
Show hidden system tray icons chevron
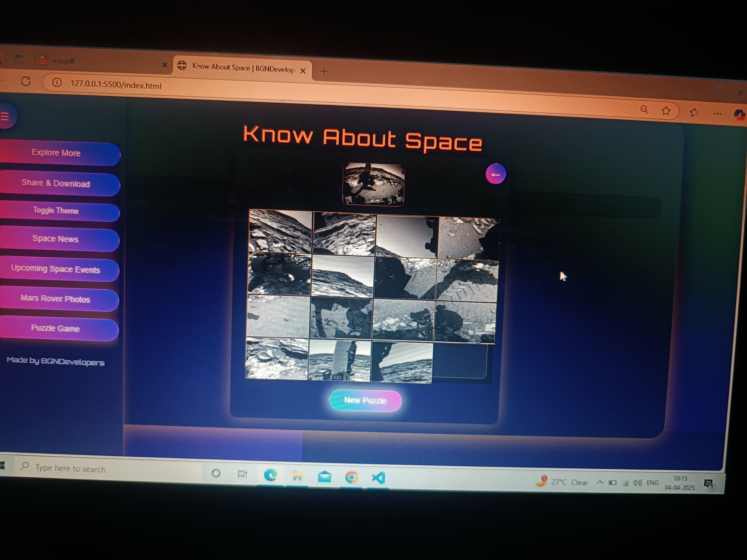point(599,482)
